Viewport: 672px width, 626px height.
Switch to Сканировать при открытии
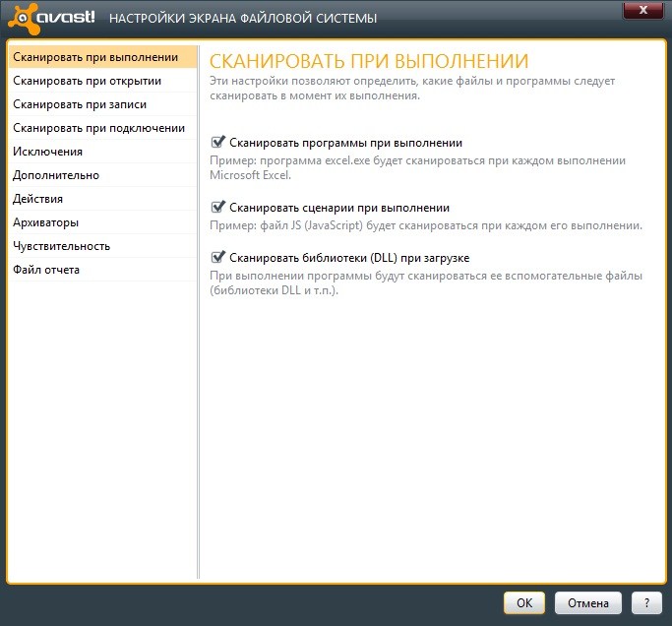click(x=102, y=81)
